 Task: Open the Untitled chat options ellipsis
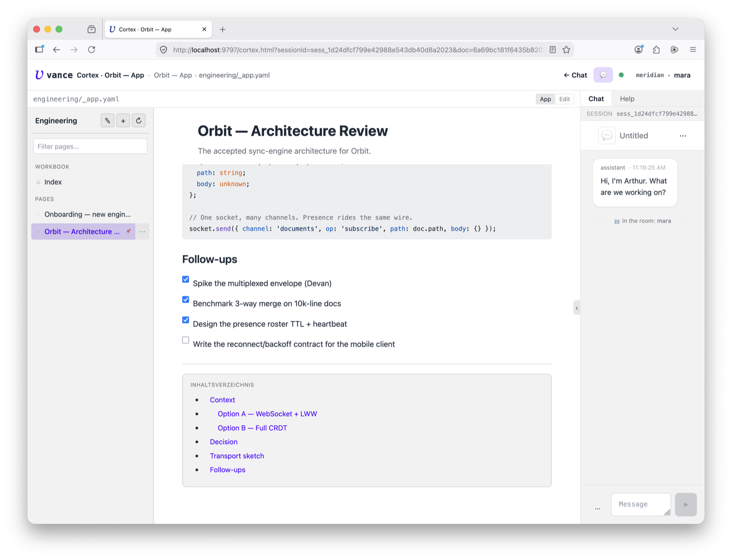[683, 136]
